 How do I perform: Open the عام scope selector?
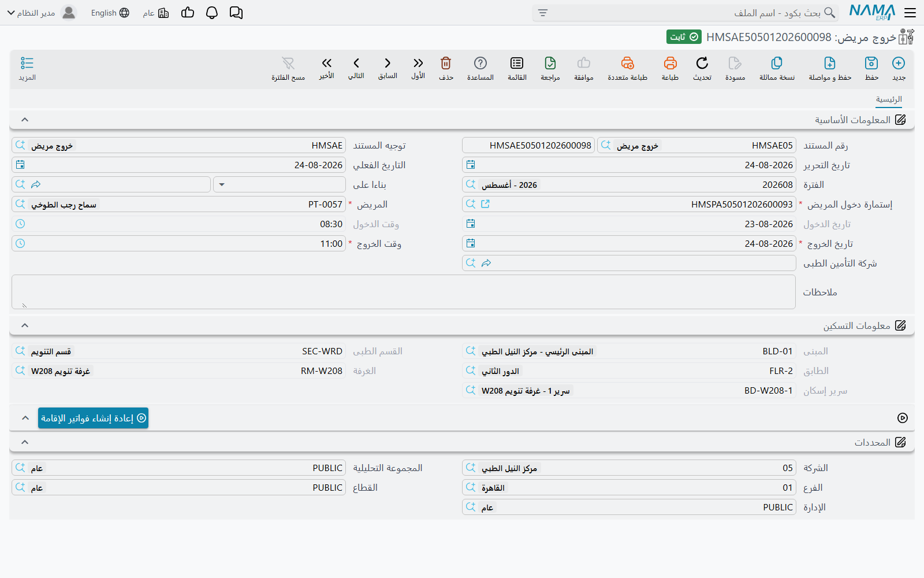pyautogui.click(x=156, y=13)
